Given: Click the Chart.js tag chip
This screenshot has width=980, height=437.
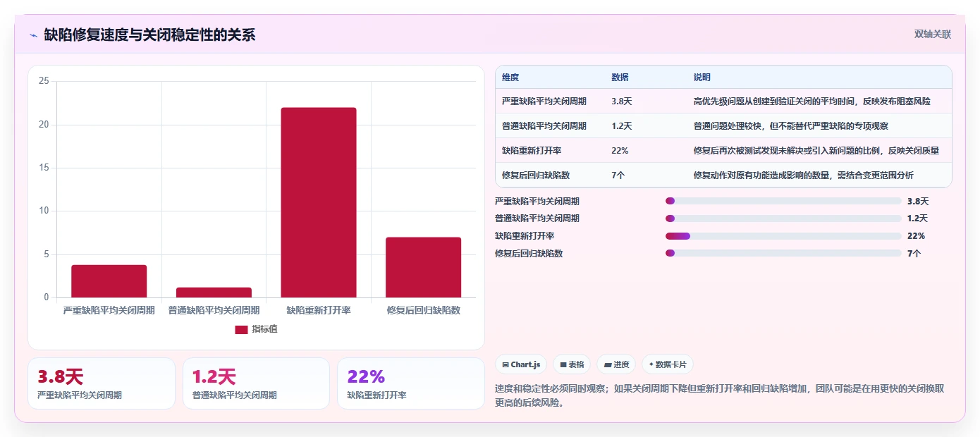Looking at the screenshot, I should tap(521, 364).
